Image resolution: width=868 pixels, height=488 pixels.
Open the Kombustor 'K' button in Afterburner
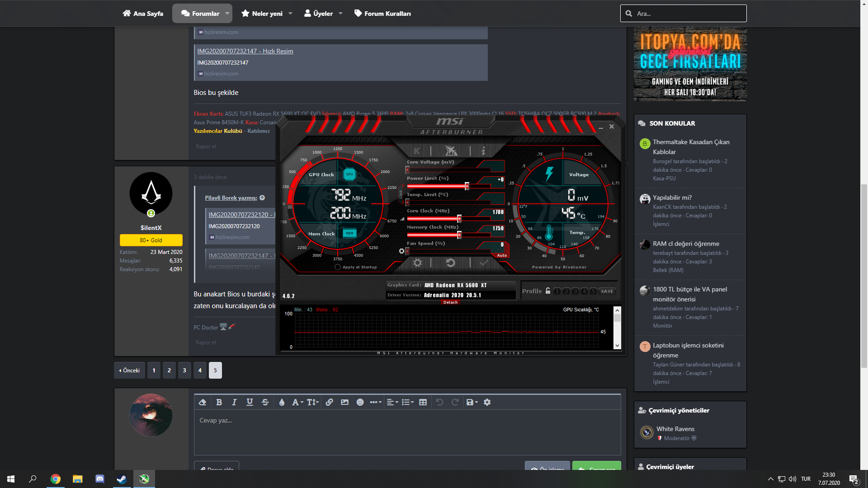pyautogui.click(x=416, y=151)
